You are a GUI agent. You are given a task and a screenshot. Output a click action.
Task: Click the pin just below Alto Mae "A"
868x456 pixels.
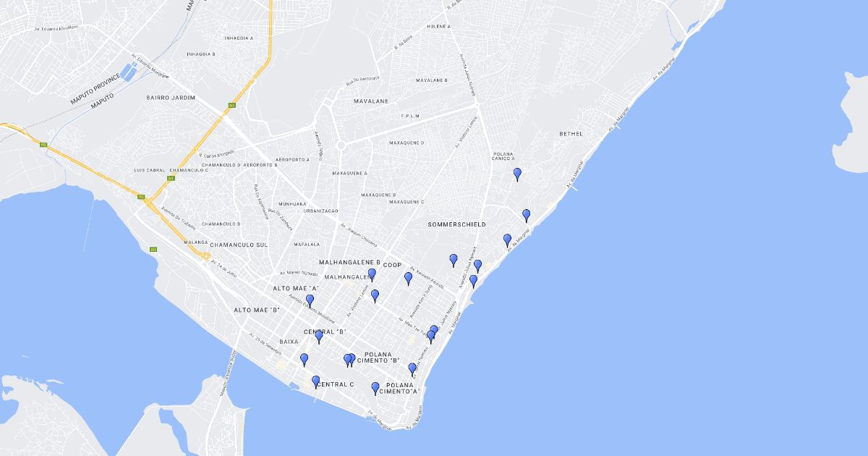coord(310,300)
